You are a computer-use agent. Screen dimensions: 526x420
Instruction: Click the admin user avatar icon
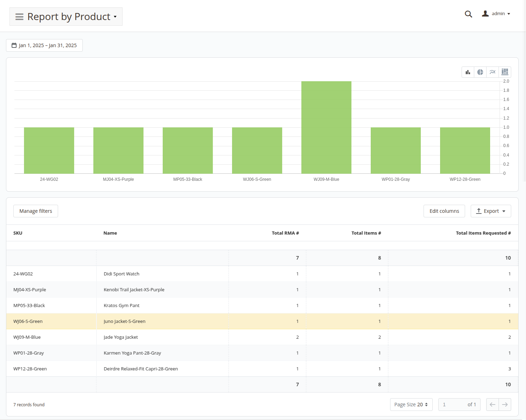[485, 13]
